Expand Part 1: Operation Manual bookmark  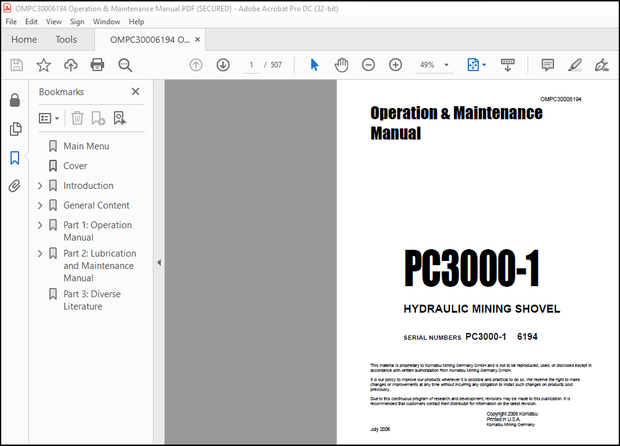click(40, 226)
